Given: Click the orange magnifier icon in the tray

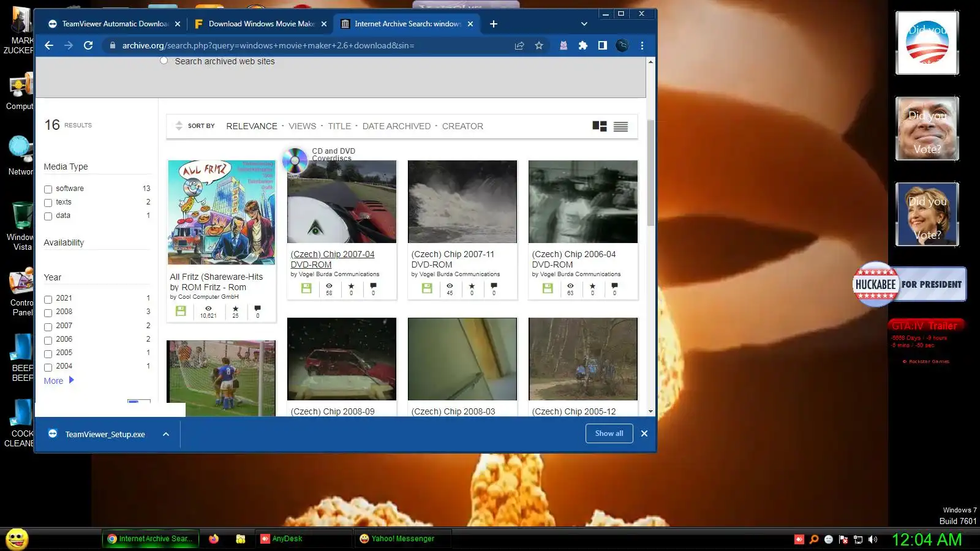Looking at the screenshot, I should (814, 539).
